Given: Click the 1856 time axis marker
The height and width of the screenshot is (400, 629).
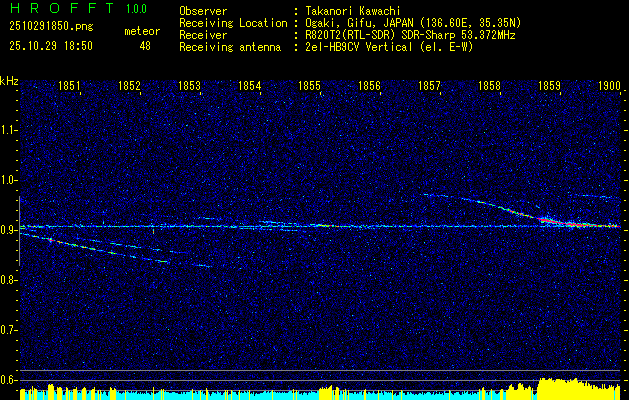Looking at the screenshot, I should [369, 86].
